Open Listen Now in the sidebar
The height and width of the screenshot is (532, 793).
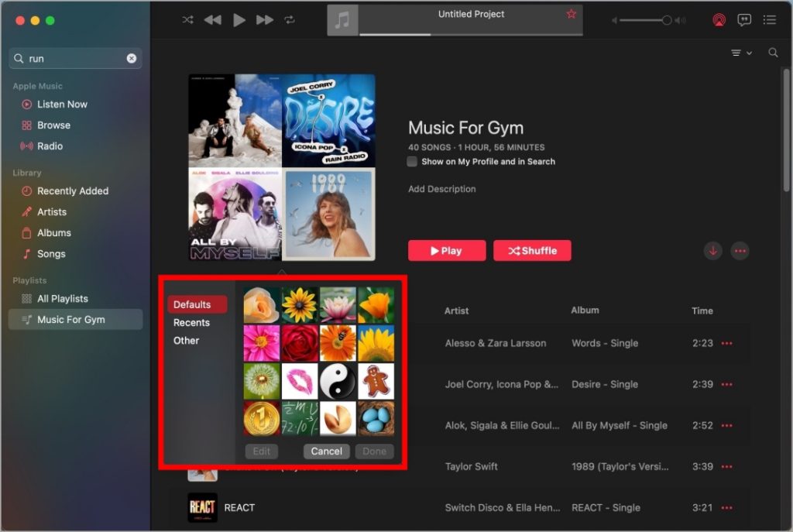(x=62, y=105)
